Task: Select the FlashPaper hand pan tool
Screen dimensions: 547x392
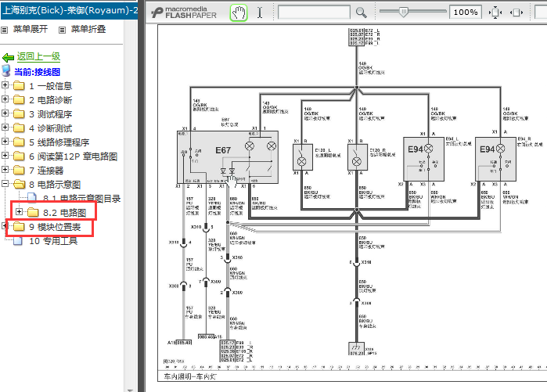Action: [x=239, y=13]
